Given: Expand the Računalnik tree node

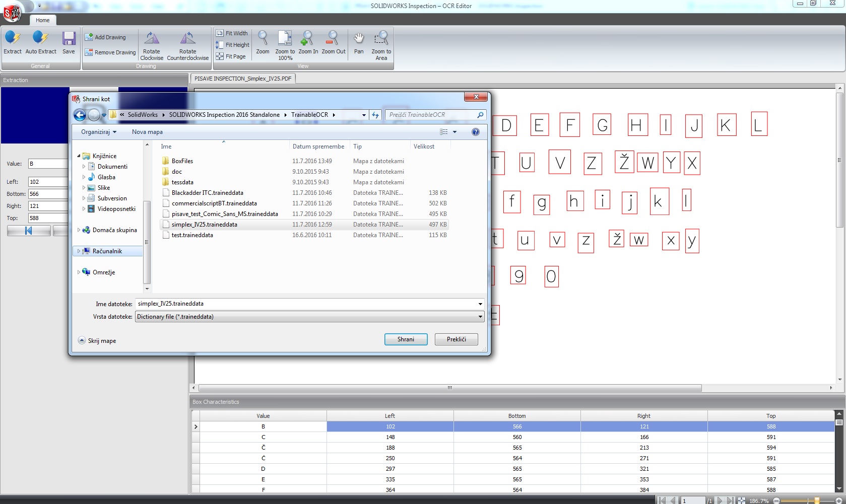Looking at the screenshot, I should [x=79, y=251].
